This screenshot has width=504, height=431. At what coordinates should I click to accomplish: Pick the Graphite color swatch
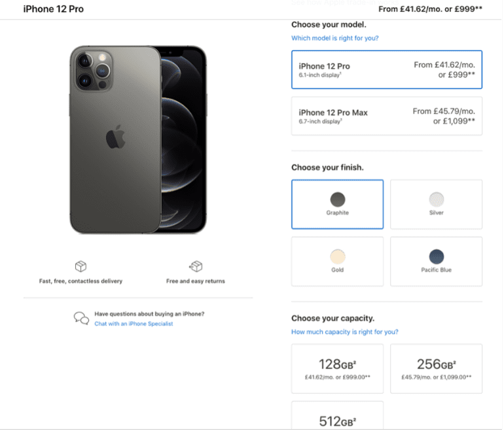[338, 204]
